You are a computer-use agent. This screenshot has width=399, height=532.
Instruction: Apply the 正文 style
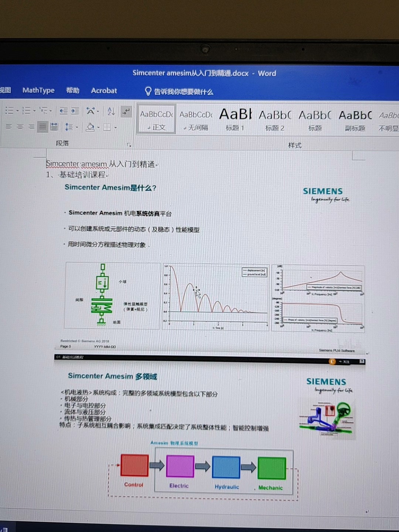click(156, 119)
